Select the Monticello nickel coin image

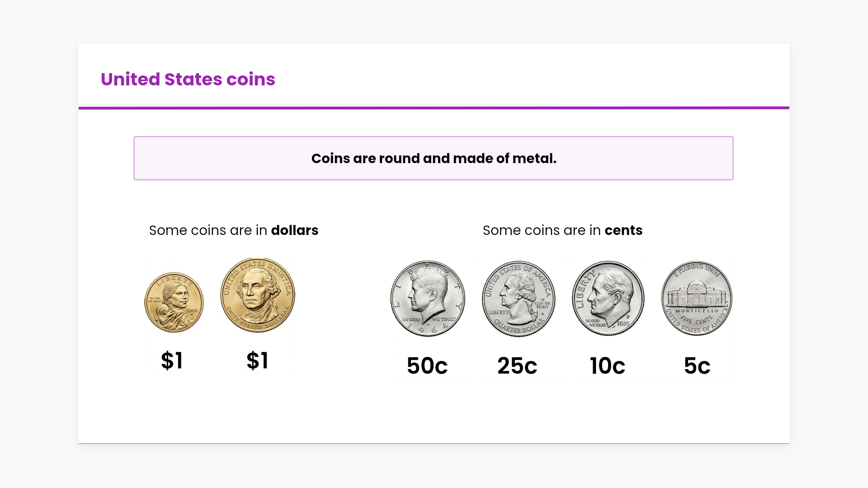697,298
